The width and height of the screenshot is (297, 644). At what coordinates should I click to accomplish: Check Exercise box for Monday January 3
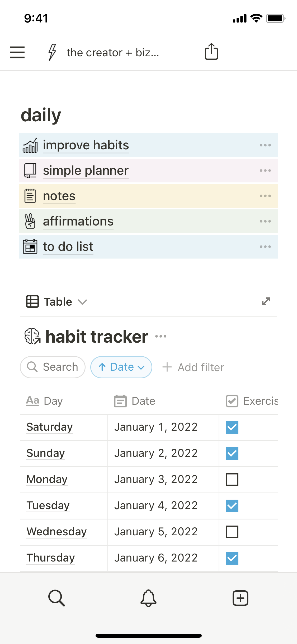click(x=232, y=480)
